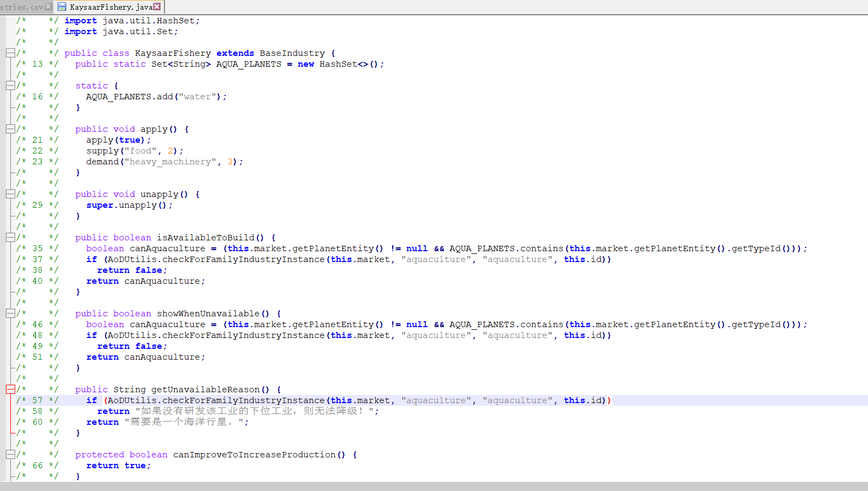This screenshot has height=491, width=868.
Task: Close the stries.csv tab
Action: 48,7
